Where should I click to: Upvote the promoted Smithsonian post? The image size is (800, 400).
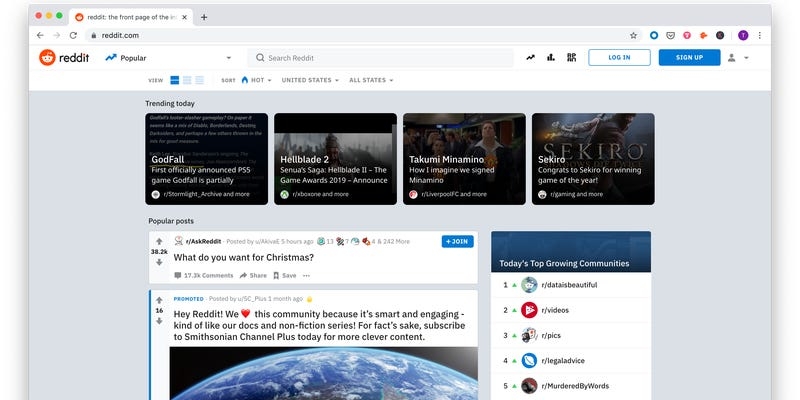click(x=159, y=300)
